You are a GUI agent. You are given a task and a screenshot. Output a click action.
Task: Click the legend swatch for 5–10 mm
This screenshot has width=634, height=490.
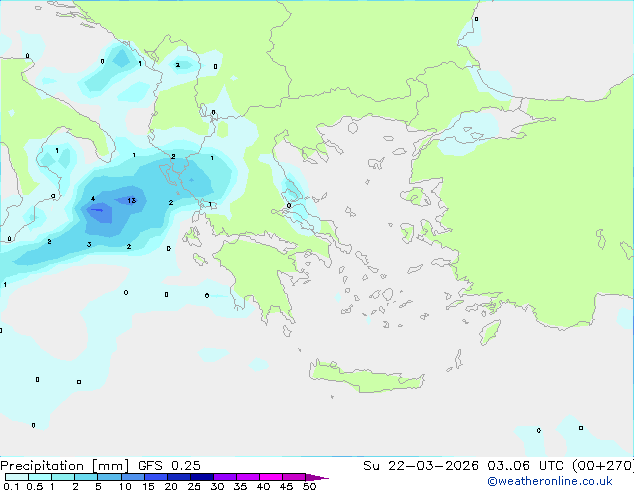pos(109,477)
